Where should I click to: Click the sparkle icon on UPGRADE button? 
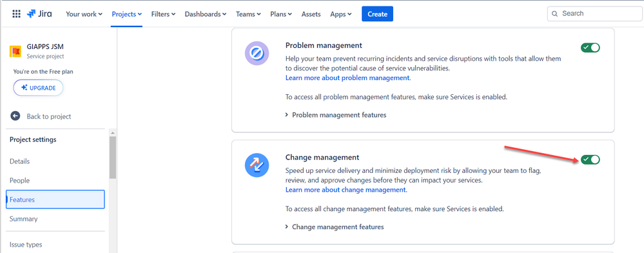(x=24, y=88)
